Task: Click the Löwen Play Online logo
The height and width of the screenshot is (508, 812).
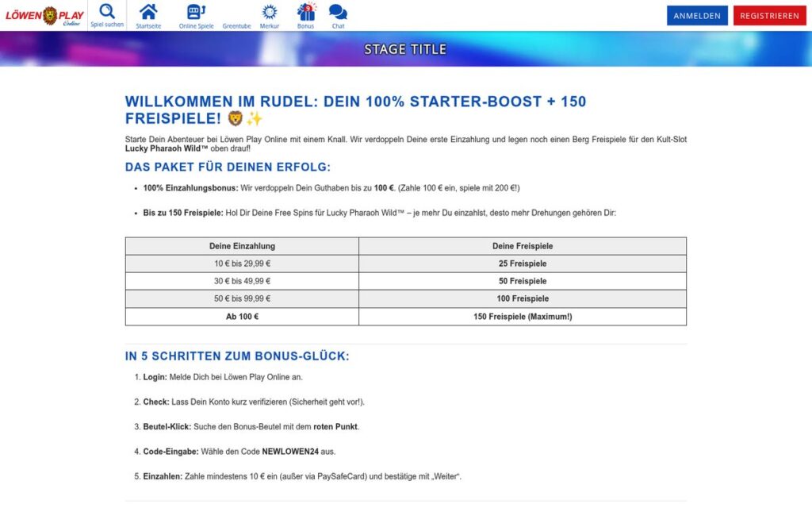Action: click(44, 16)
